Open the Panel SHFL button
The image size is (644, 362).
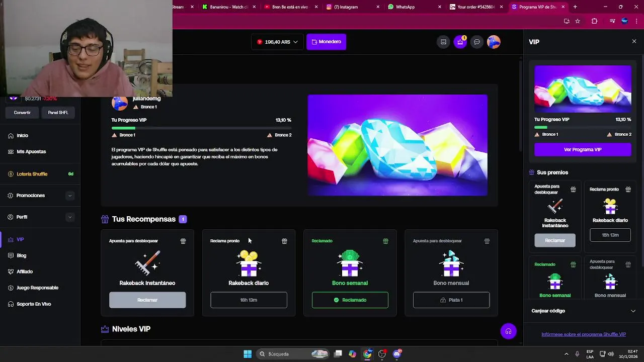point(58,113)
